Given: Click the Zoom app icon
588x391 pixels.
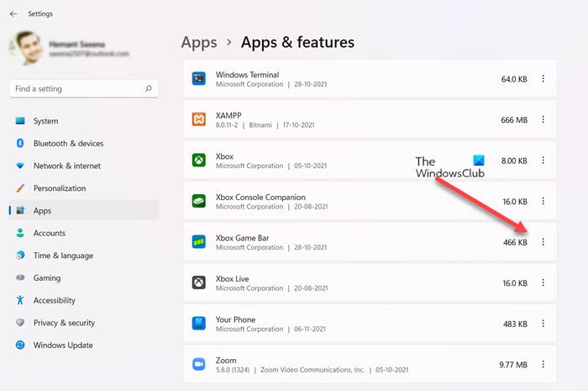Looking at the screenshot, I should coord(199,364).
